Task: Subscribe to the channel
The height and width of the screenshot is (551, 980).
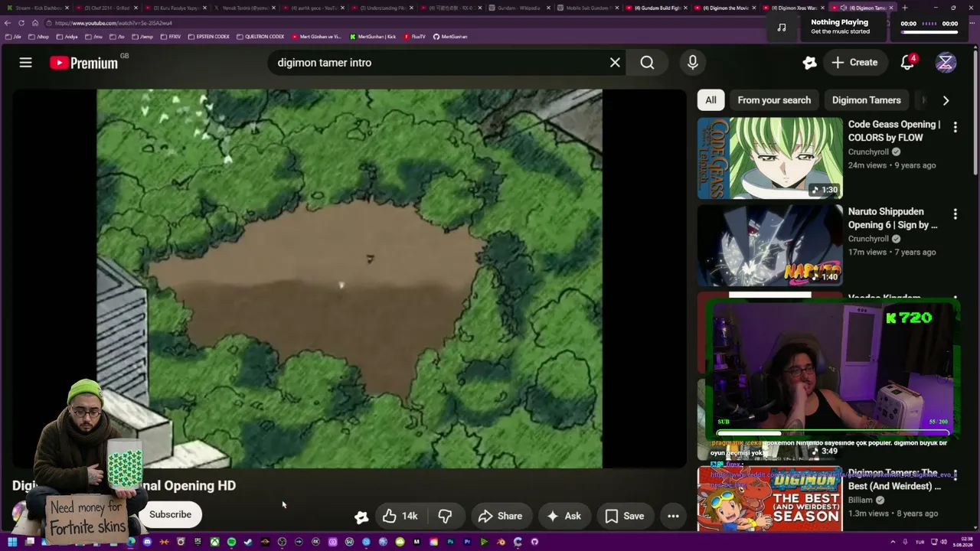Action: click(170, 514)
